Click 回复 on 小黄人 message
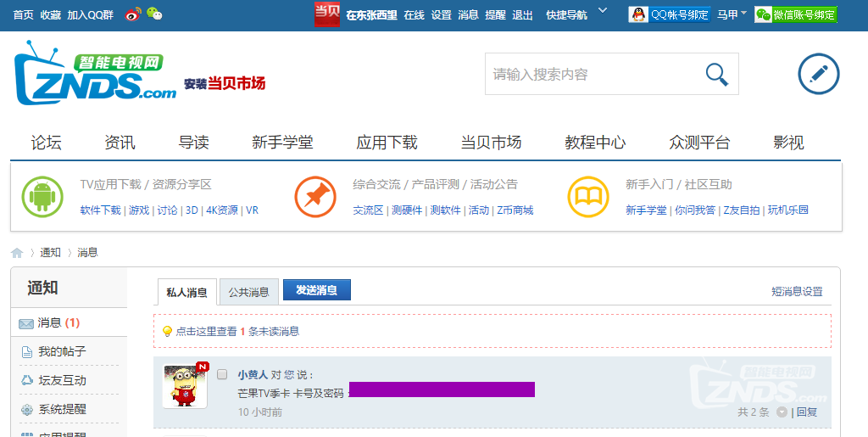868x437 pixels. point(807,412)
